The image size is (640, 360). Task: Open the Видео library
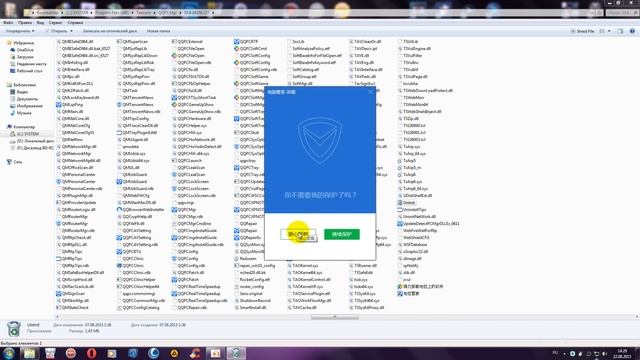click(x=22, y=92)
